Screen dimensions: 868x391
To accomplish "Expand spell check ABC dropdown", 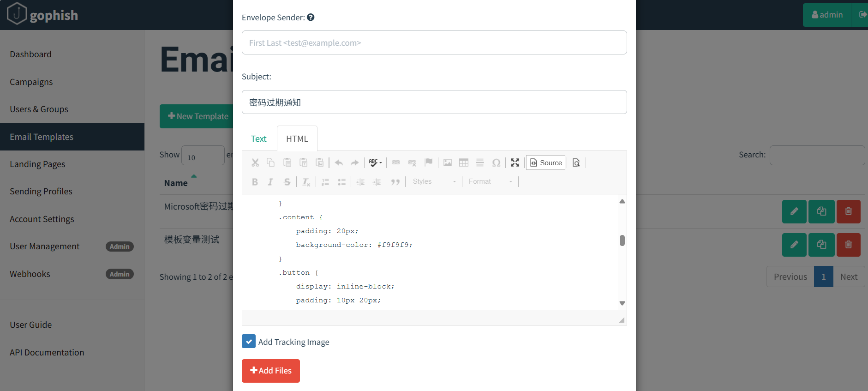I will pos(375,162).
